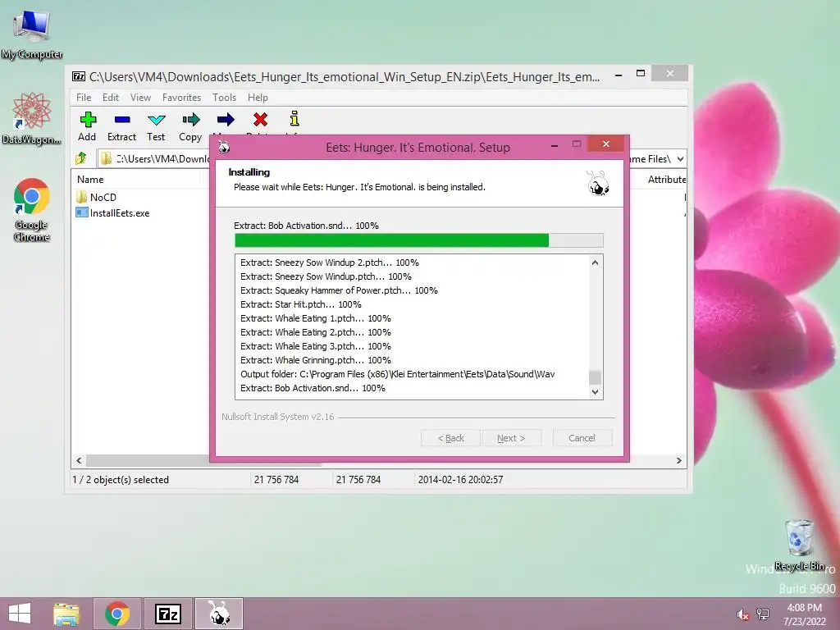
Task: Click the install log scrollbar thumb
Action: [x=595, y=377]
